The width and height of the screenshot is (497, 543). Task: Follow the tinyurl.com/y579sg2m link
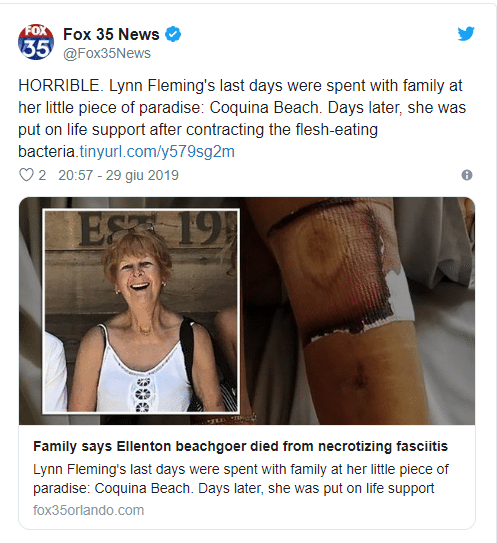[x=157, y=152]
